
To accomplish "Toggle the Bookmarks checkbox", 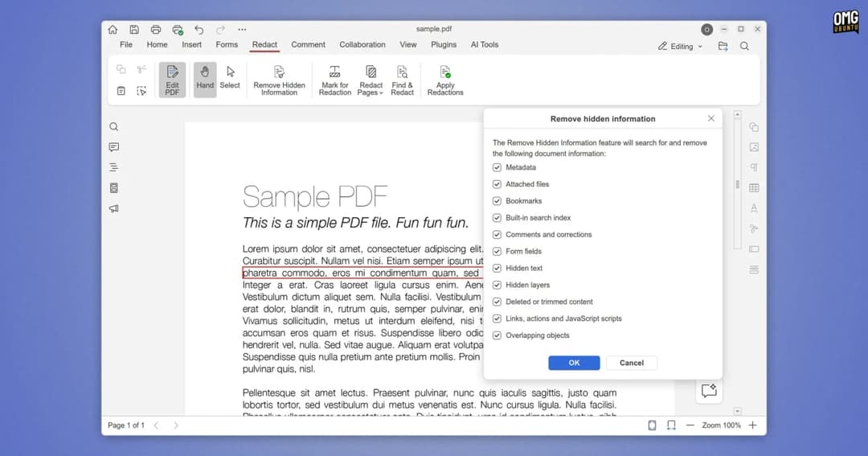I will pyautogui.click(x=497, y=201).
